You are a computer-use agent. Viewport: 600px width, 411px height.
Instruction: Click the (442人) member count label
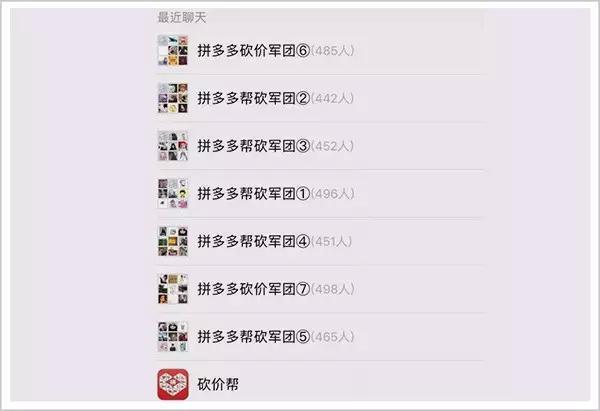click(x=332, y=98)
